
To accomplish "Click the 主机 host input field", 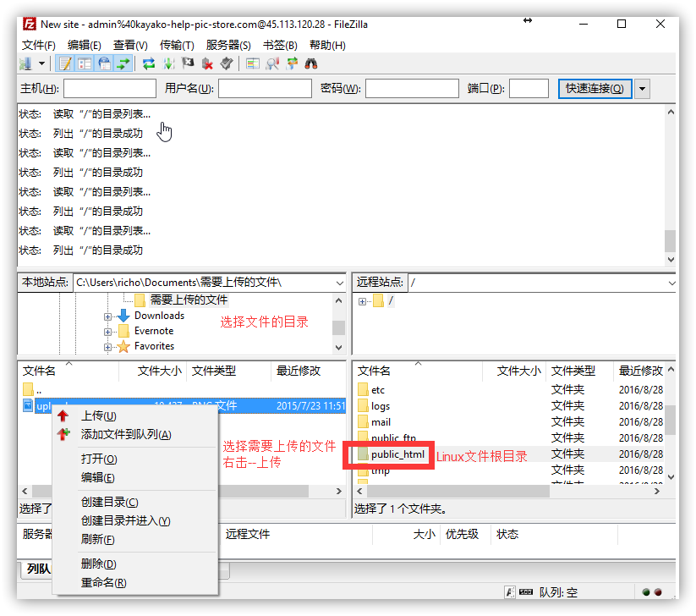I will pos(110,88).
